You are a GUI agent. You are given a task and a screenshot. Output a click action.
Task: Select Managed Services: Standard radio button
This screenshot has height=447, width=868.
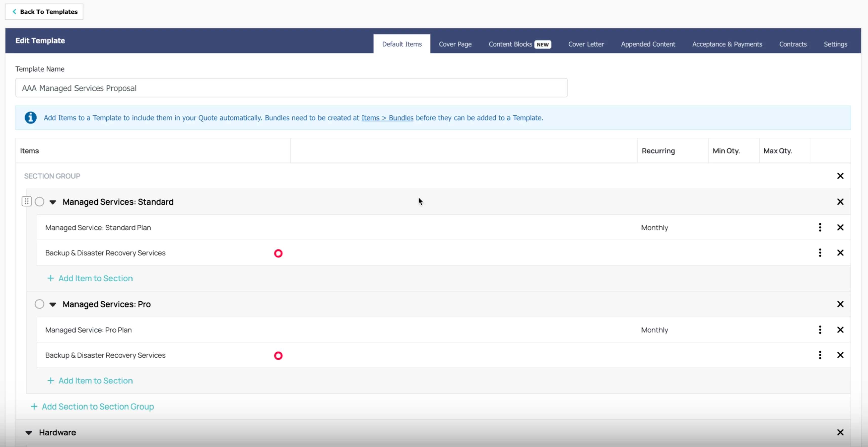40,202
